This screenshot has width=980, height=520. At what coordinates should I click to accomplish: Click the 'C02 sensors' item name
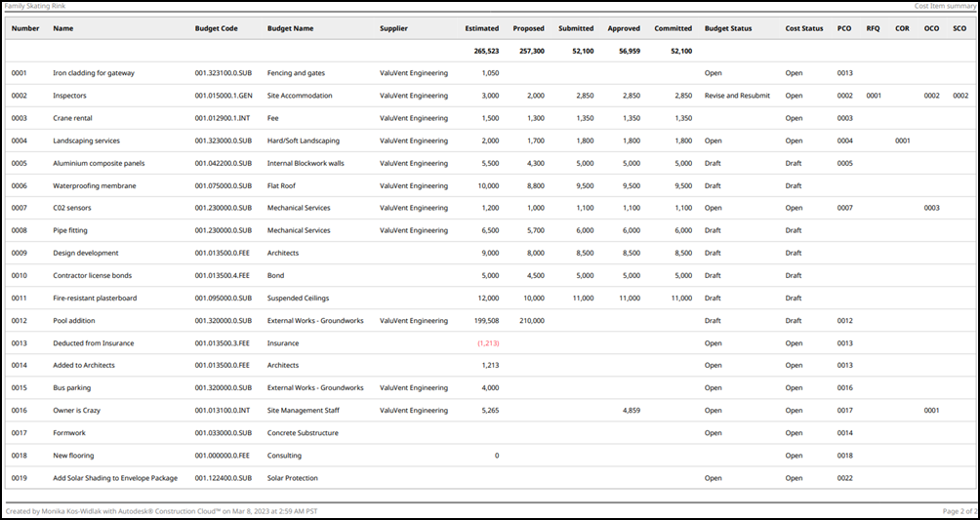72,208
